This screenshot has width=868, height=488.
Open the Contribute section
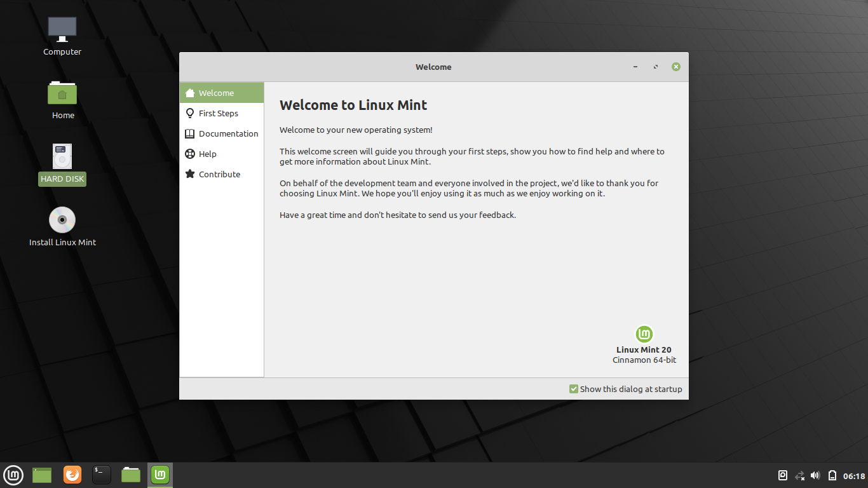[219, 174]
